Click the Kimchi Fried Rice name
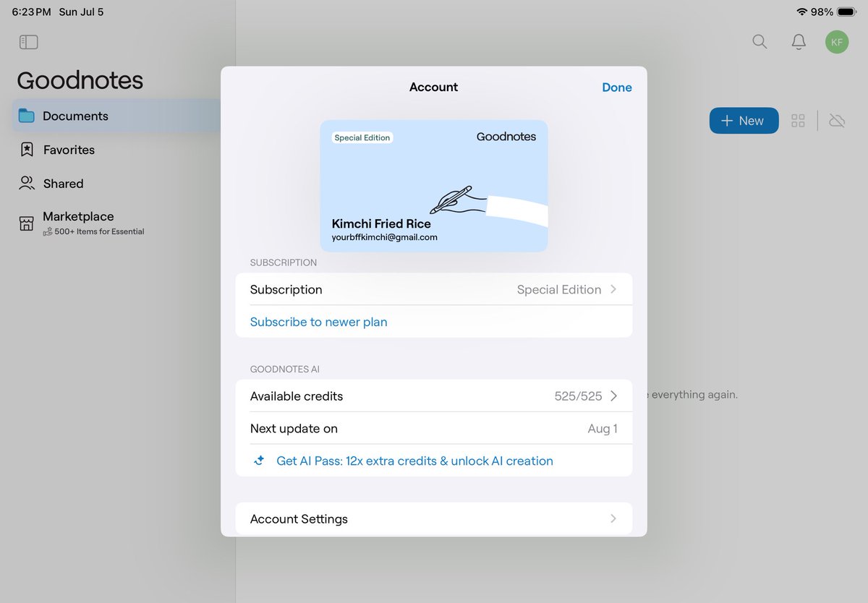The width and height of the screenshot is (868, 603). pos(381,224)
